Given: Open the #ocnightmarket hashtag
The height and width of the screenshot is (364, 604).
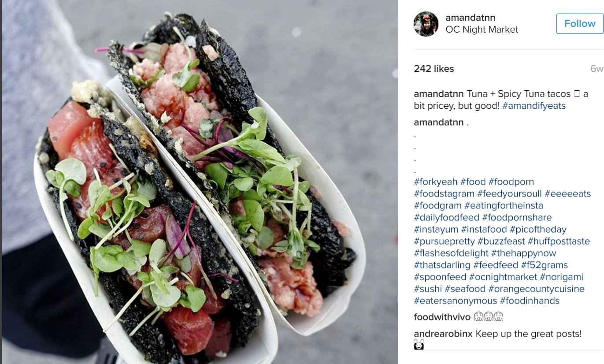Looking at the screenshot, I should tap(503, 277).
